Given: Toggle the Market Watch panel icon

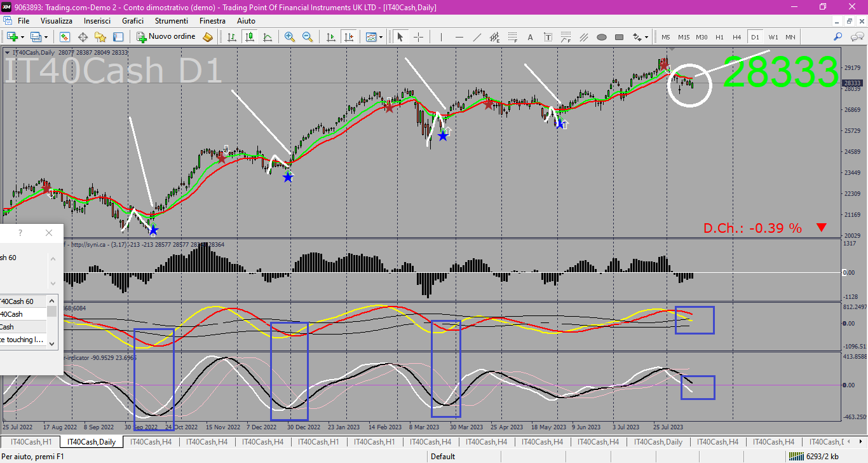Looking at the screenshot, I should 65,37.
